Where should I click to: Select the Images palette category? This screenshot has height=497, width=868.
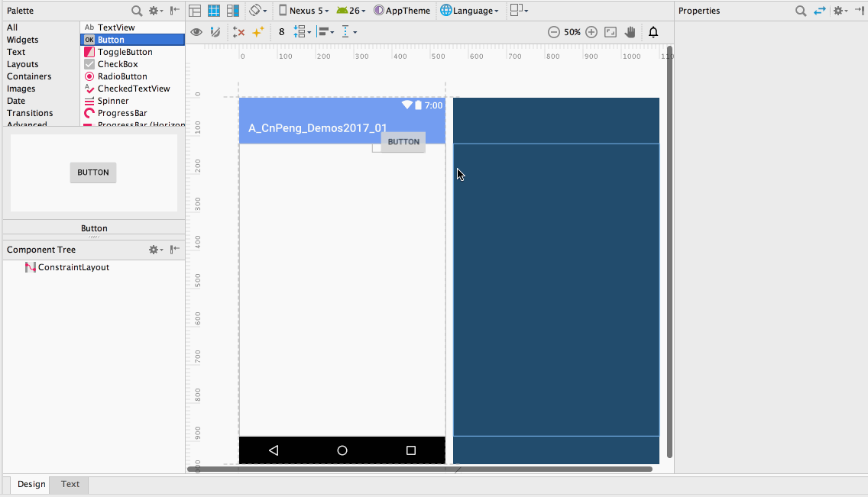(21, 89)
